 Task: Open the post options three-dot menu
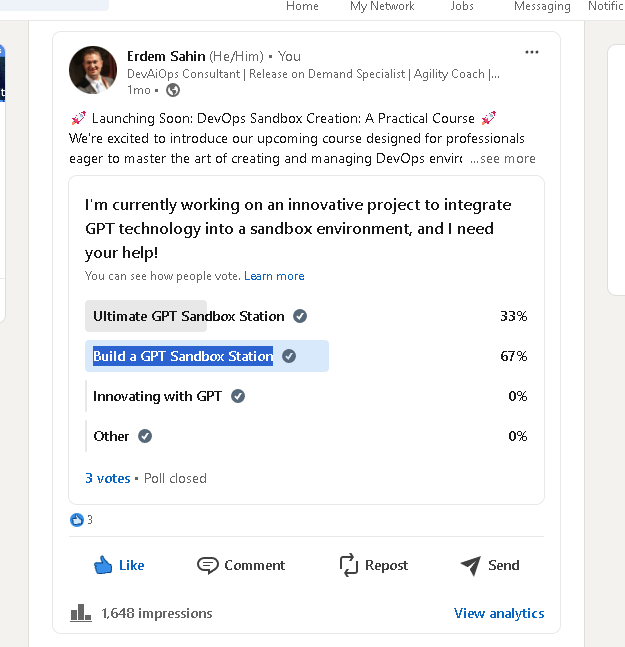(531, 52)
